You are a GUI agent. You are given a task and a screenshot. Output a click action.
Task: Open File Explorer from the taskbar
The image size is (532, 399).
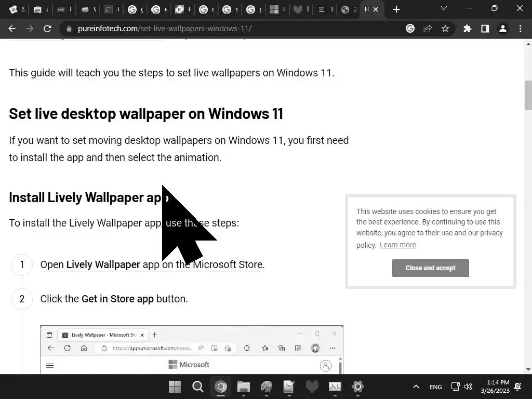pyautogui.click(x=244, y=387)
